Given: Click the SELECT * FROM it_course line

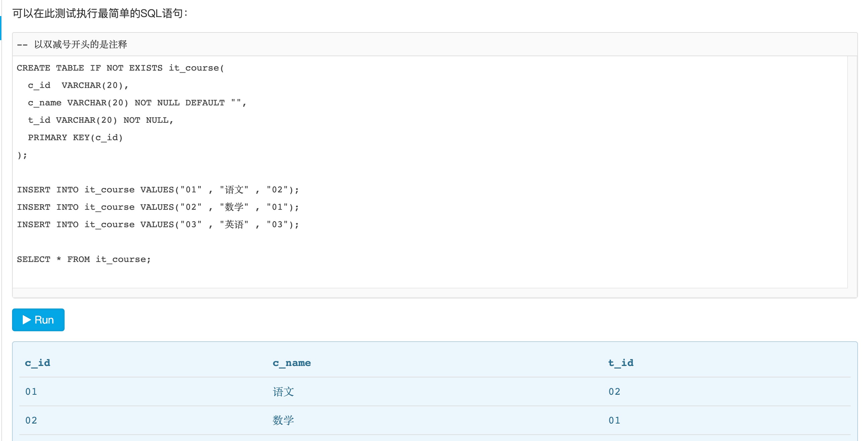Looking at the screenshot, I should click(x=84, y=259).
